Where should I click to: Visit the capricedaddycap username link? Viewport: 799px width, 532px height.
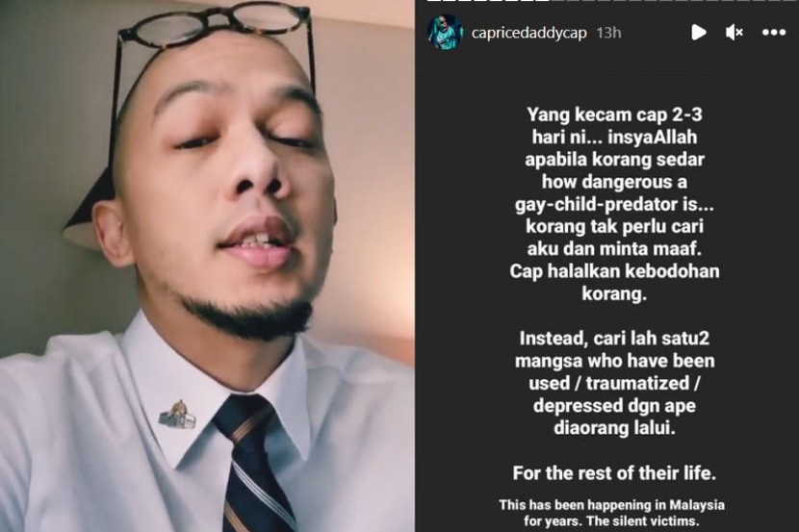528,33
